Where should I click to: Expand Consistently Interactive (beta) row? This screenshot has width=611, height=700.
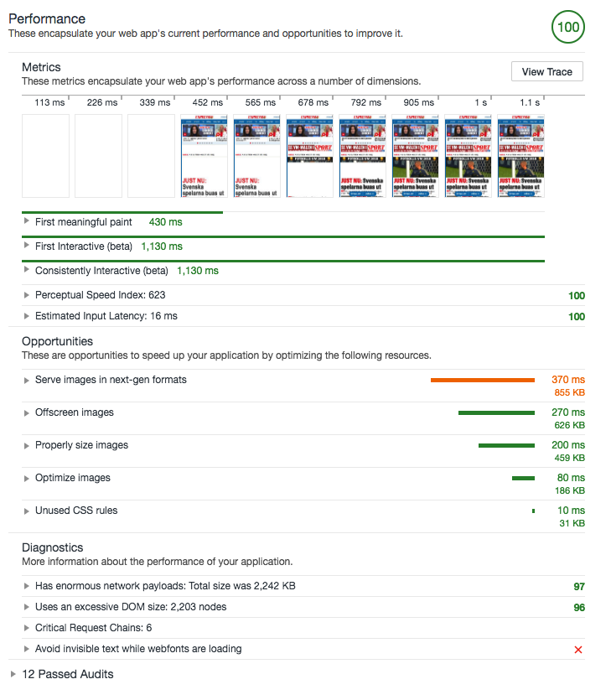pos(101,271)
